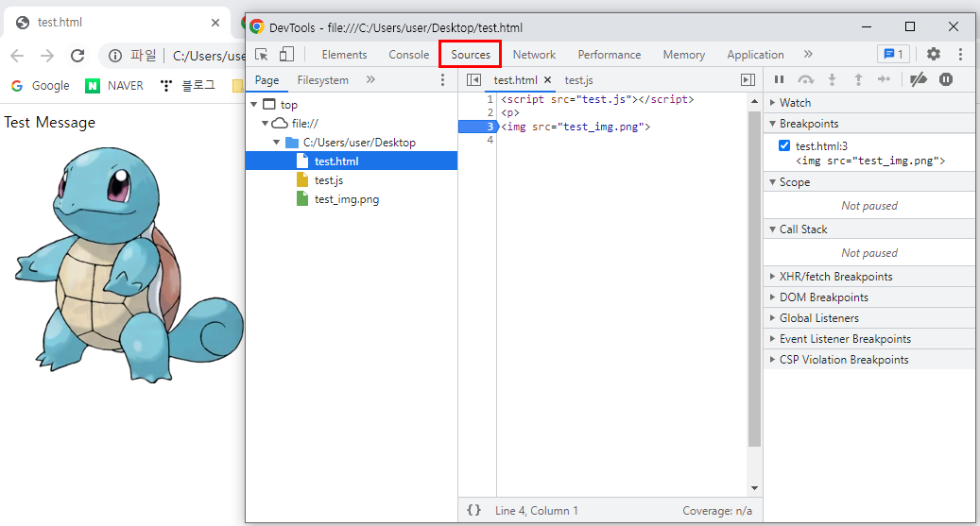Screen dimensions: 980x526
Task: Select test.html in file tree
Action: [352, 161]
